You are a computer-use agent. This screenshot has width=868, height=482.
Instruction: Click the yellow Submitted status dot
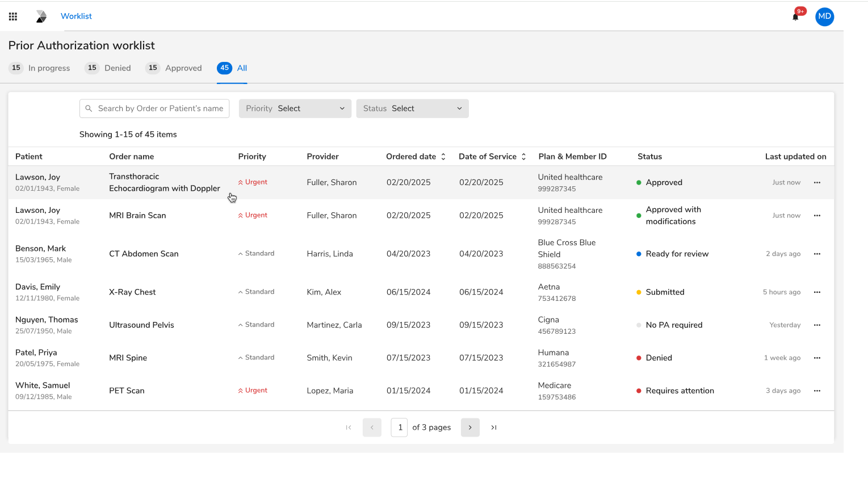tap(639, 292)
